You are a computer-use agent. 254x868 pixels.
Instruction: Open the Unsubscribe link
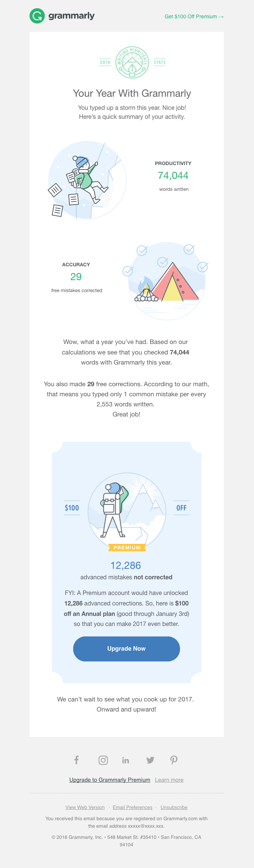click(x=174, y=807)
